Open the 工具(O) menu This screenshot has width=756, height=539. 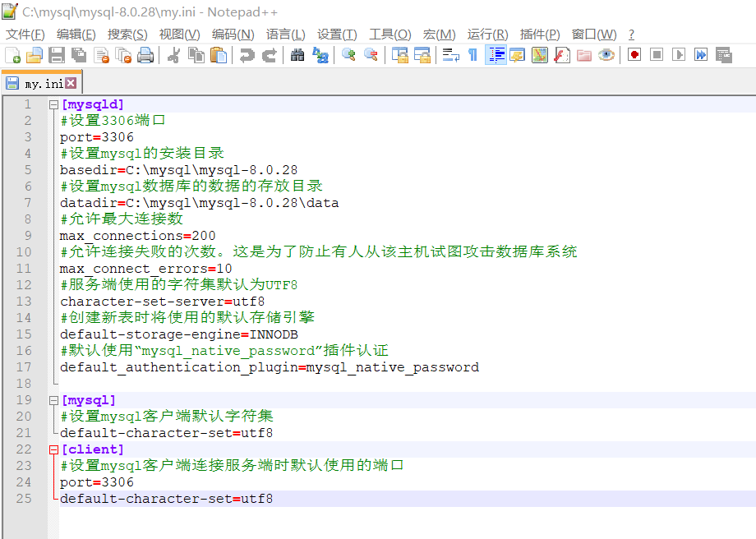click(x=390, y=35)
